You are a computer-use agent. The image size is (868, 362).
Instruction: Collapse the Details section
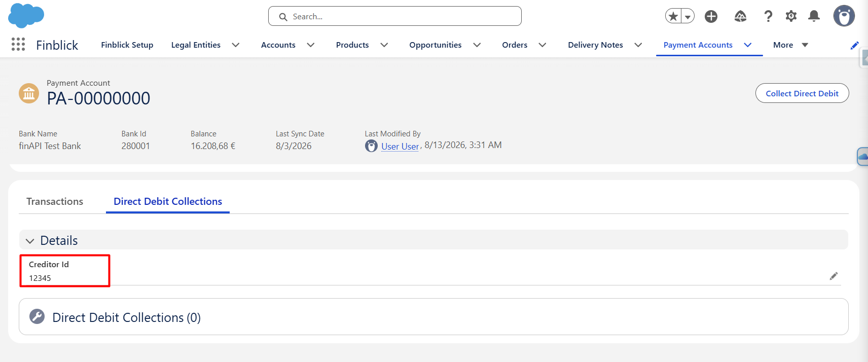click(x=30, y=241)
